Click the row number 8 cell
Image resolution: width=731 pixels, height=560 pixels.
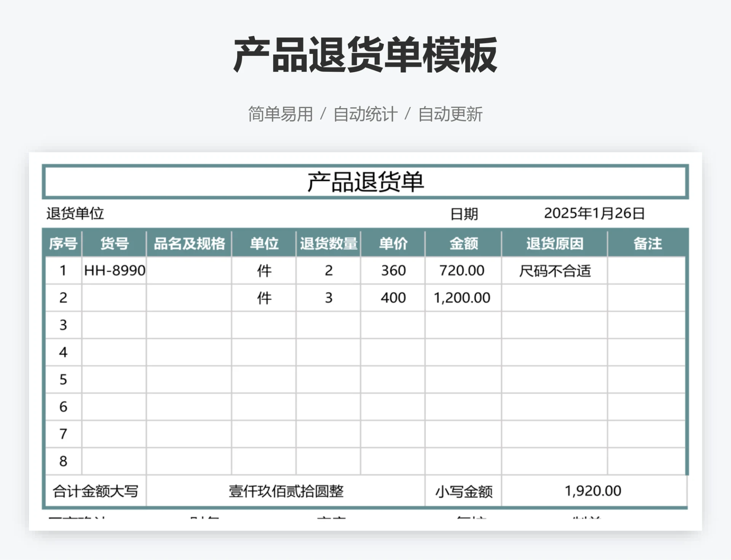(x=63, y=461)
